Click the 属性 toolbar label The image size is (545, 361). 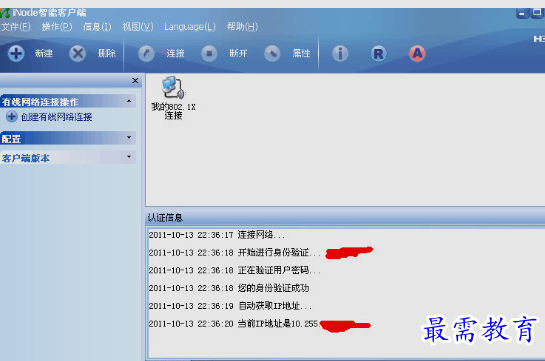coord(301,54)
